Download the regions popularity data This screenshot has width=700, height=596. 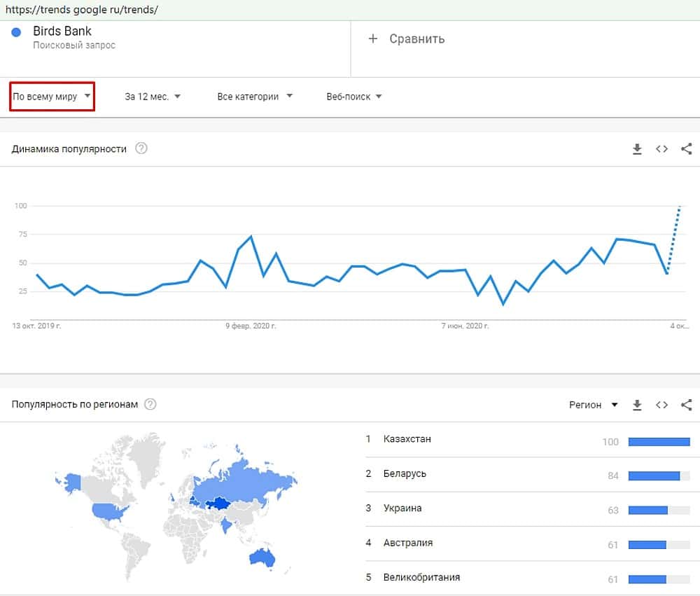(x=637, y=405)
